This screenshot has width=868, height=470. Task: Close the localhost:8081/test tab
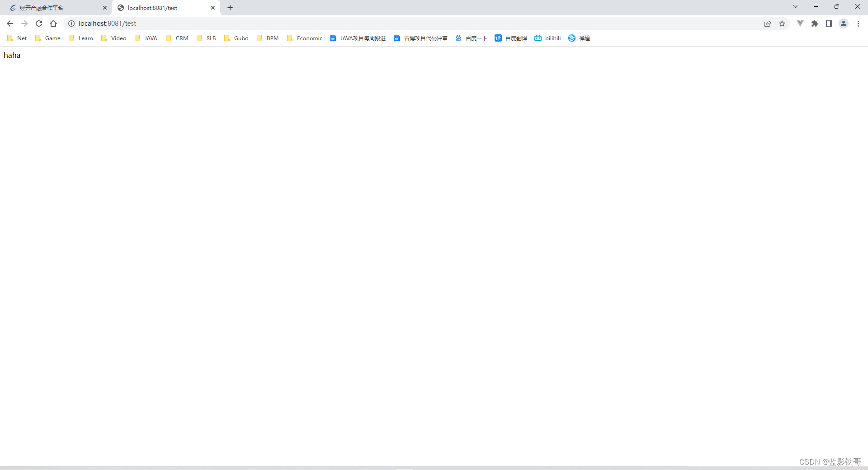(x=213, y=8)
